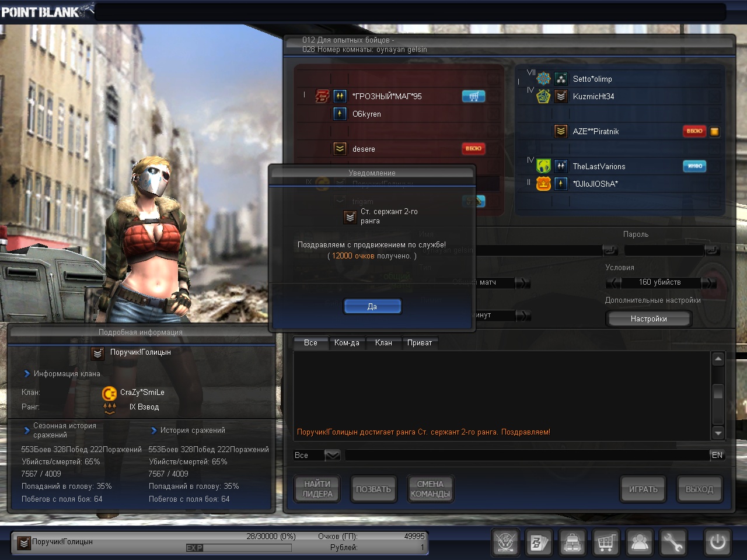Confirm the notification with Да button

372,306
